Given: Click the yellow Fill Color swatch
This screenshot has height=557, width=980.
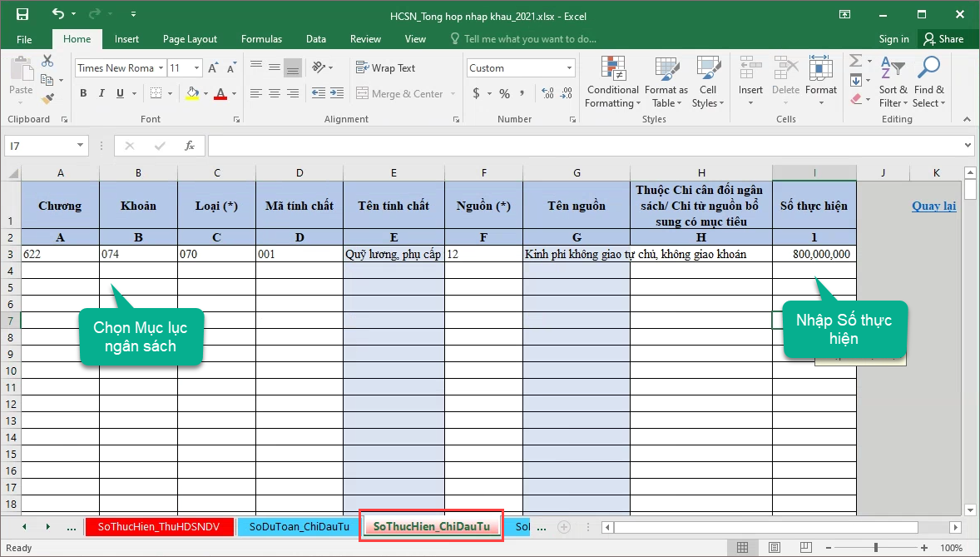Looking at the screenshot, I should (192, 94).
